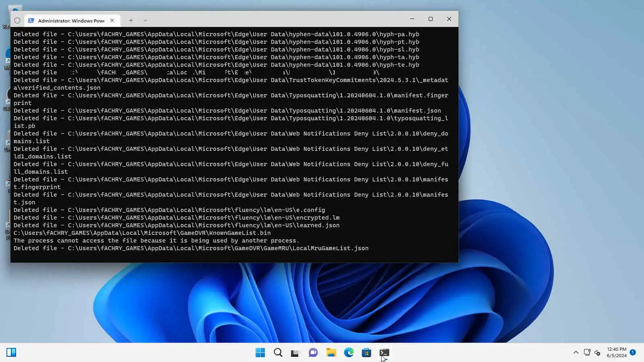Screen dimensions: 644x362
Task: Click the KnownGameList.bin path line
Action: pos(142,233)
